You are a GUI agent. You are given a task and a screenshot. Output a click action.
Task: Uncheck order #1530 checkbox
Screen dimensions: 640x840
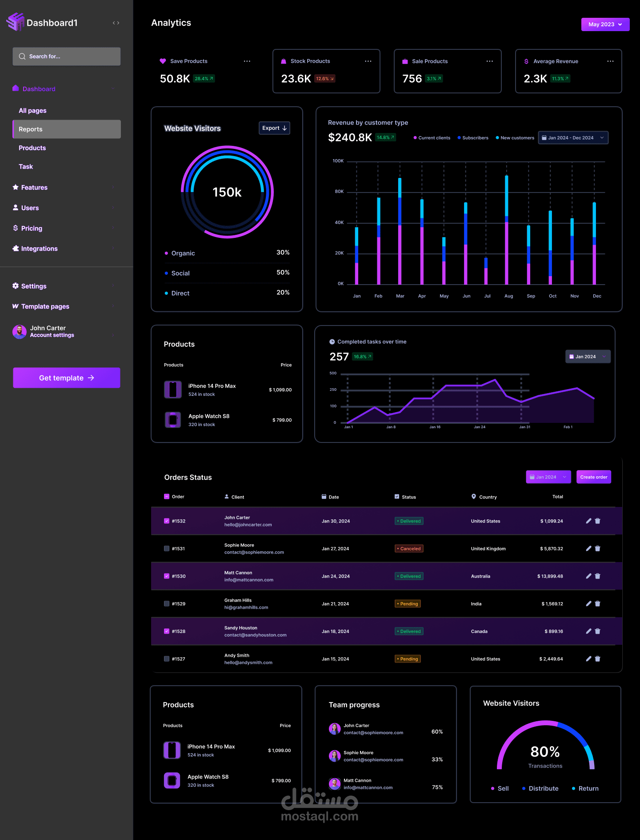[x=167, y=576]
